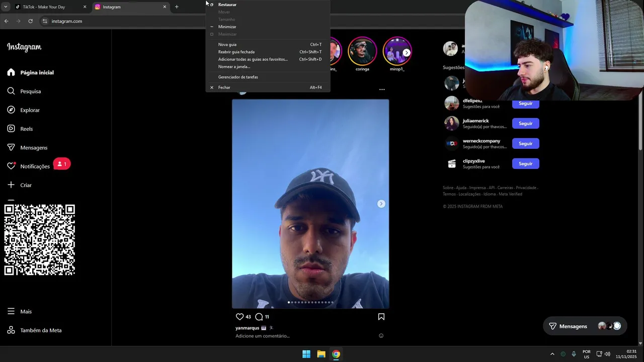Open Windows Start menu

coord(306,354)
